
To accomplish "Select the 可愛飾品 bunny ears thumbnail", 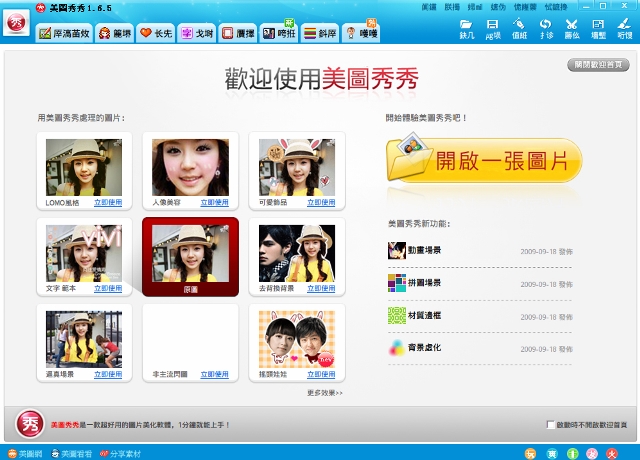I will coord(297,167).
